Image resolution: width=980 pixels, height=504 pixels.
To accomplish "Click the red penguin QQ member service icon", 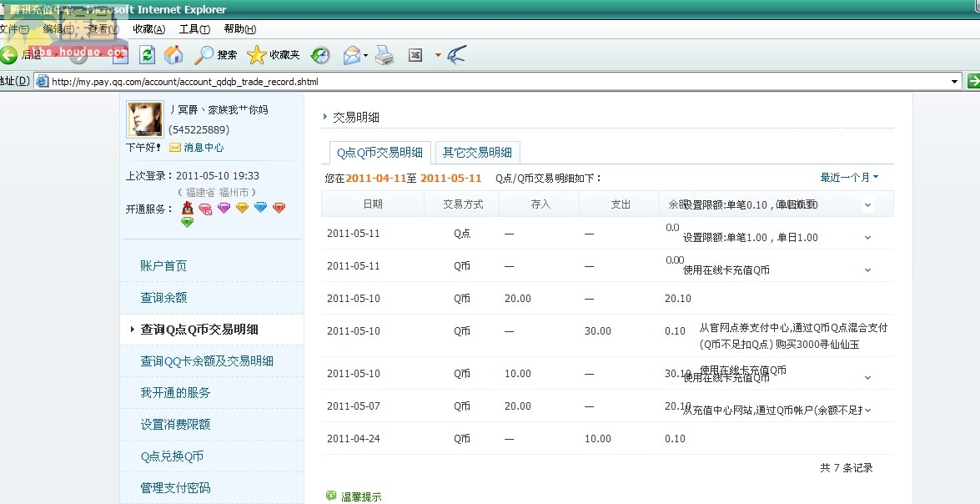I will coord(188,208).
